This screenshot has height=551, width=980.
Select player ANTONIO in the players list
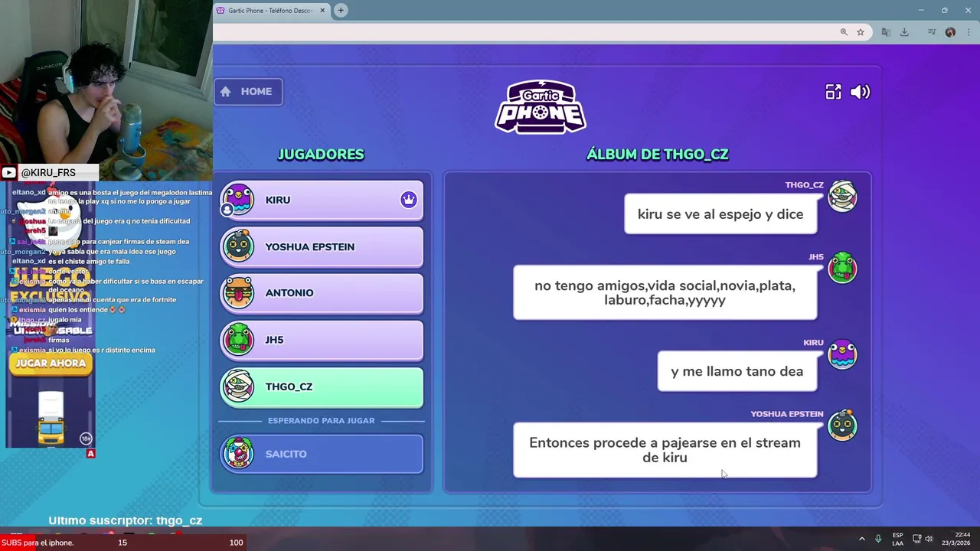[x=322, y=293]
